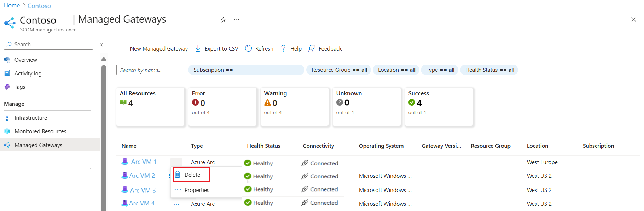Image resolution: width=644 pixels, height=211 pixels.
Task: Select the Success summary card
Action: pyautogui.click(x=439, y=106)
